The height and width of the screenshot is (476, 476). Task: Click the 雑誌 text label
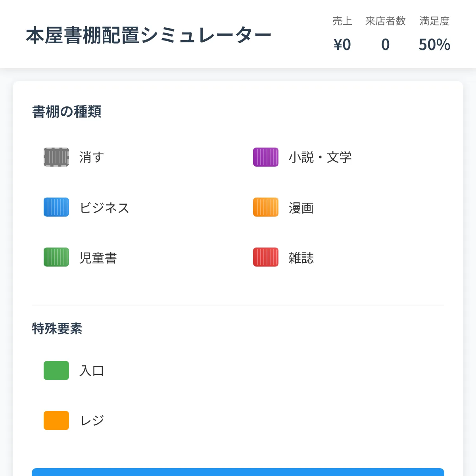click(301, 258)
